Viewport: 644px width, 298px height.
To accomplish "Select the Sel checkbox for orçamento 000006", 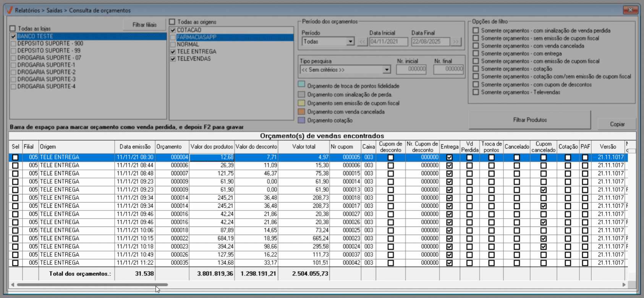I will [15, 165].
